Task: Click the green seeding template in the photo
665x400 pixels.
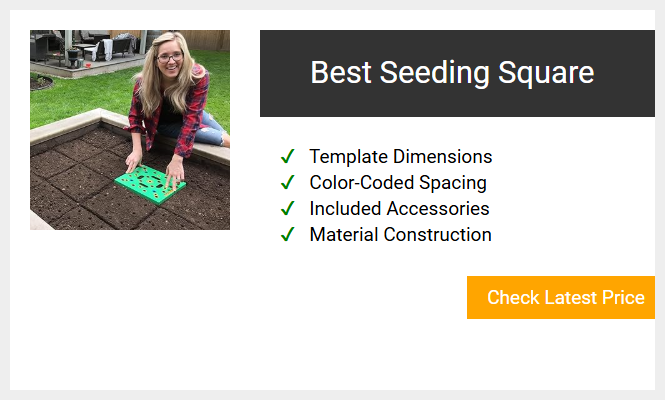Action: coord(150,185)
